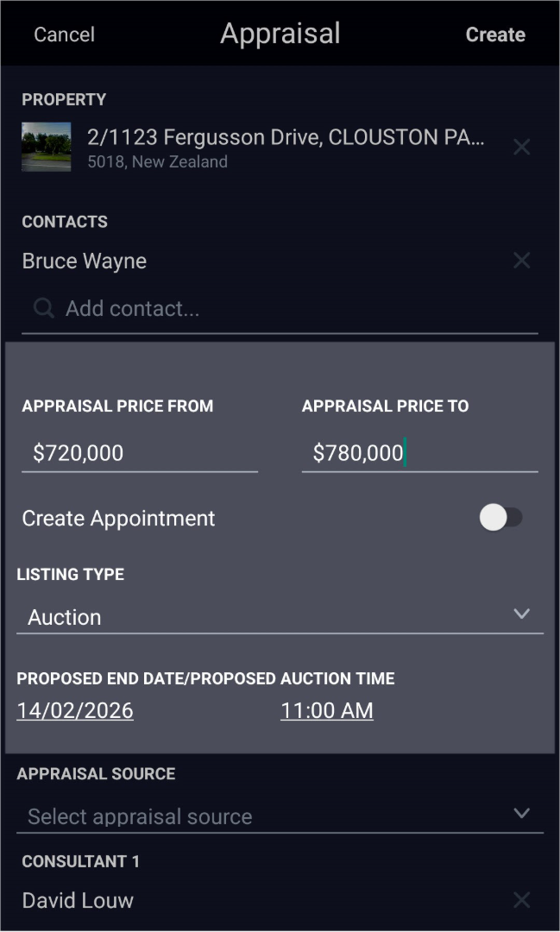Open the Auction listing type dropdown
560x932 pixels.
click(x=280, y=618)
